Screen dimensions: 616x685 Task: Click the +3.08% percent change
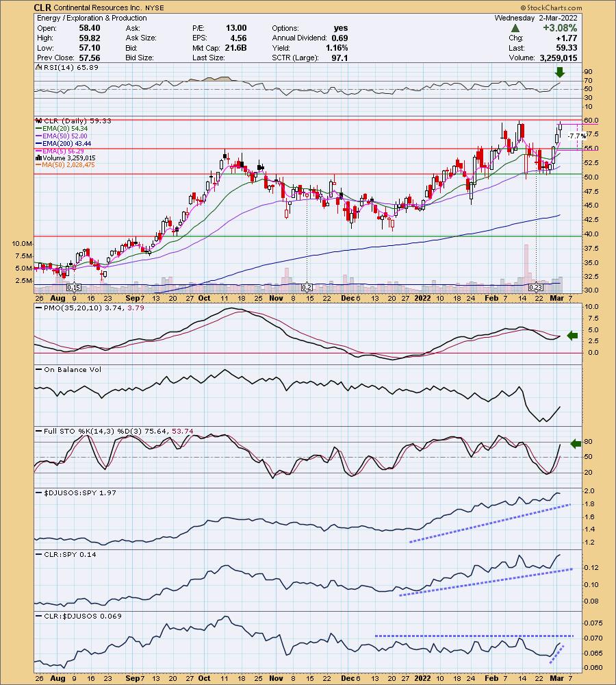pos(560,28)
